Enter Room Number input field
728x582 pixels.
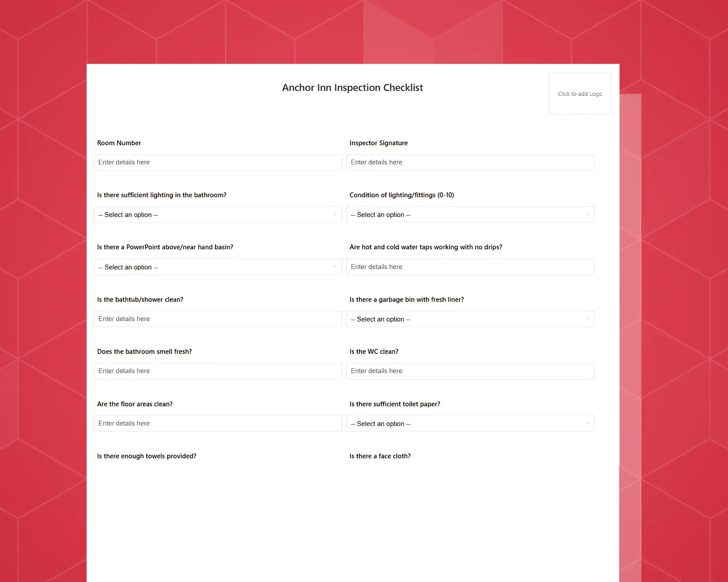pos(217,162)
